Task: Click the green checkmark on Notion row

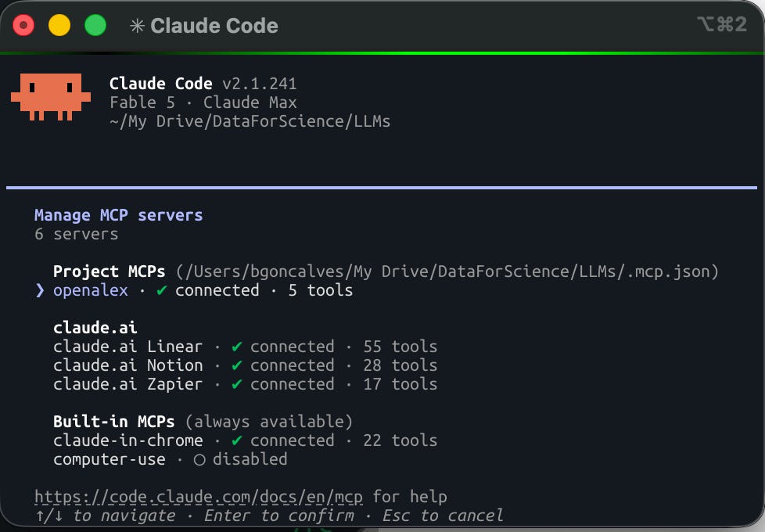Action: coord(237,365)
